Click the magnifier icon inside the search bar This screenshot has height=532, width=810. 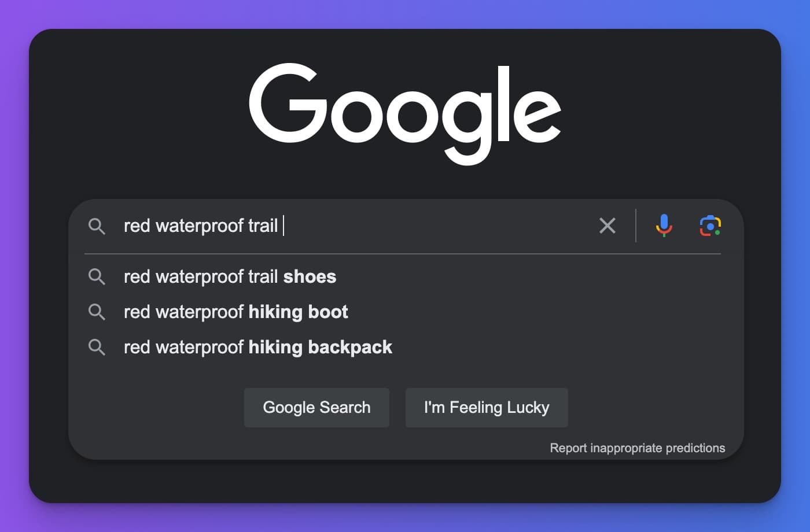pos(97,226)
